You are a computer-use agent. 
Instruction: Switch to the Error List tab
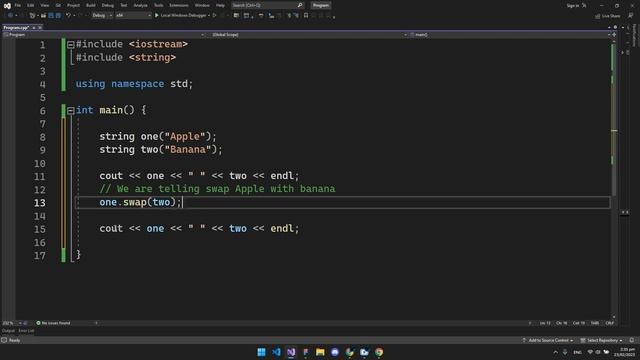(x=26, y=331)
